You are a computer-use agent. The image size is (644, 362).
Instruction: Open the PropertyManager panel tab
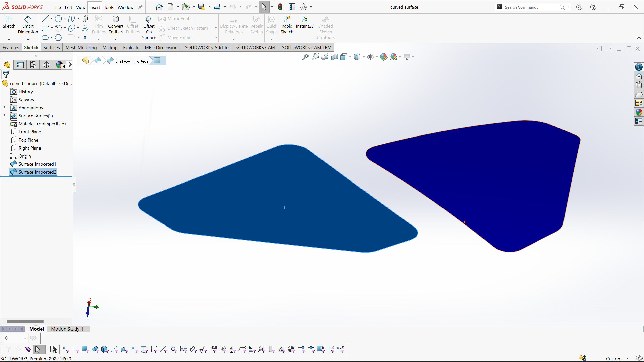tap(20, 65)
